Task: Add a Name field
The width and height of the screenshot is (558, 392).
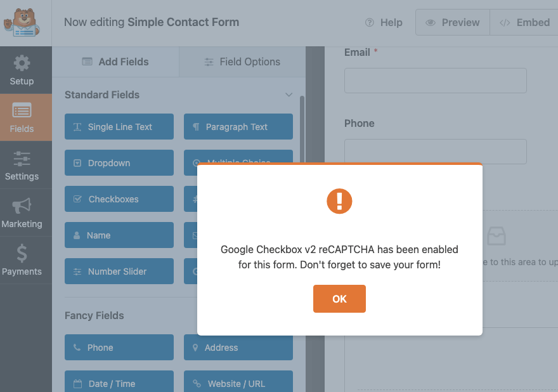Action: pyautogui.click(x=119, y=235)
